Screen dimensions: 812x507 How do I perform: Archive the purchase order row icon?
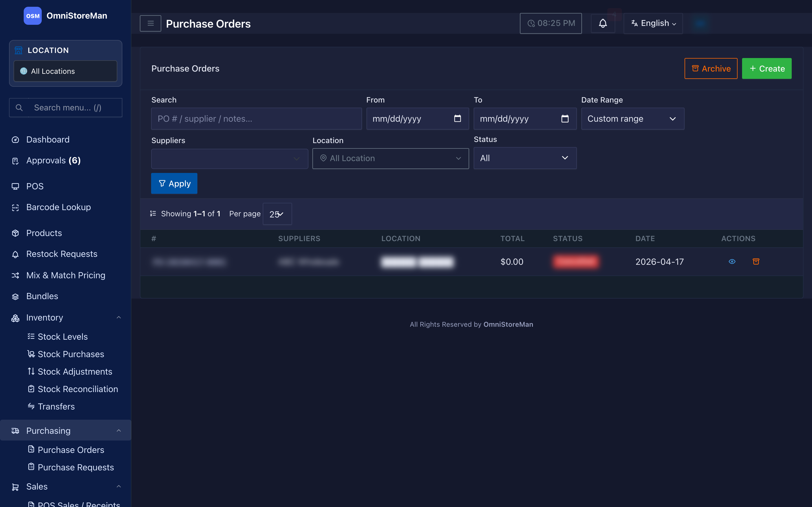(x=756, y=262)
